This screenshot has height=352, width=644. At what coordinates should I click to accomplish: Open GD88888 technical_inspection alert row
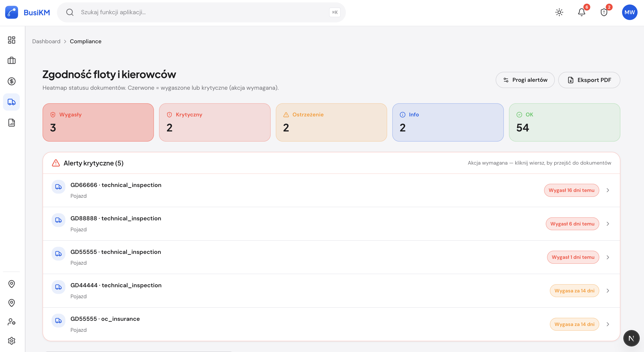click(331, 224)
